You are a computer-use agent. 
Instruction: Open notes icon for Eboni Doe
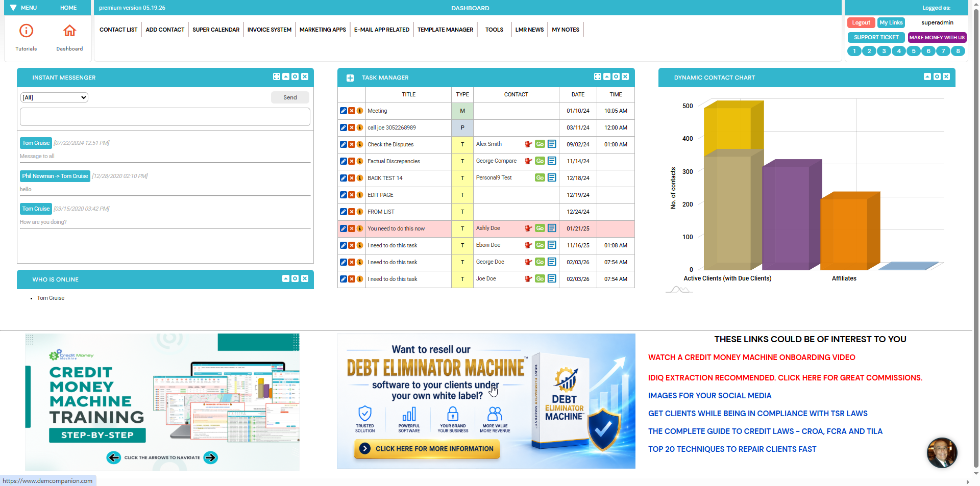click(552, 245)
